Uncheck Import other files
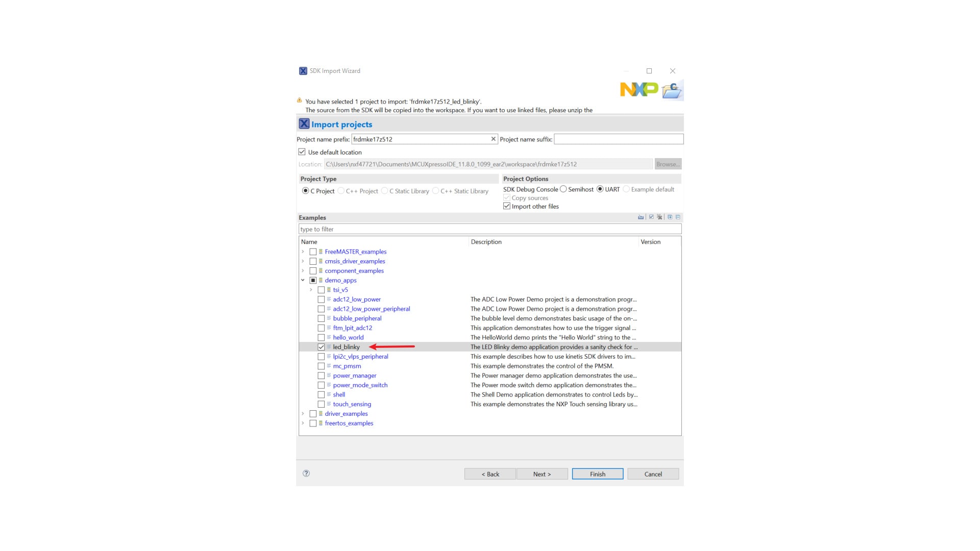 (x=507, y=207)
